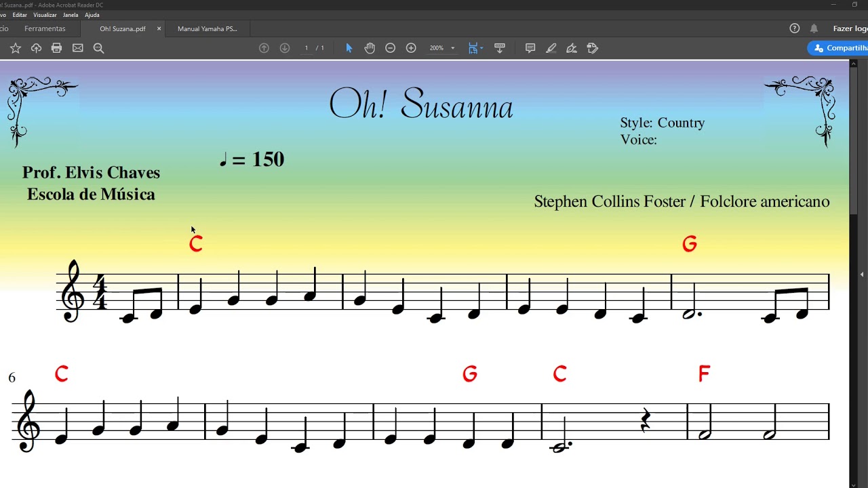
Task: Click the red F chord symbol
Action: [x=704, y=373]
